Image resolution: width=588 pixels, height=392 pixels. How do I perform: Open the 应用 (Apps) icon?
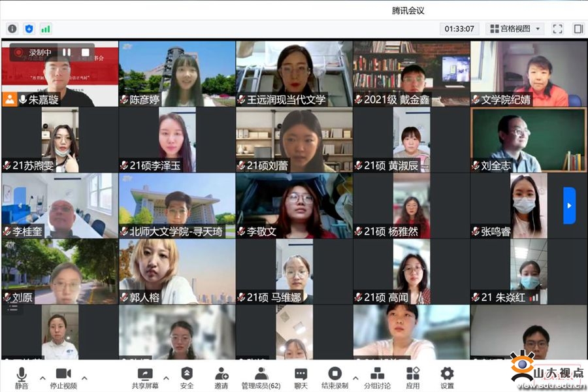tap(413, 378)
